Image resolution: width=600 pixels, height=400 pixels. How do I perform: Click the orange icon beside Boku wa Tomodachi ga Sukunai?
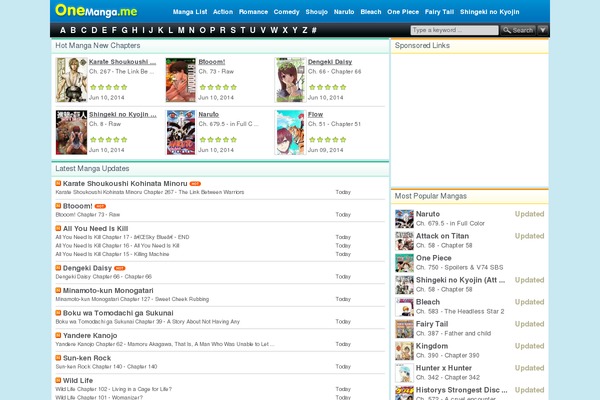coord(58,313)
